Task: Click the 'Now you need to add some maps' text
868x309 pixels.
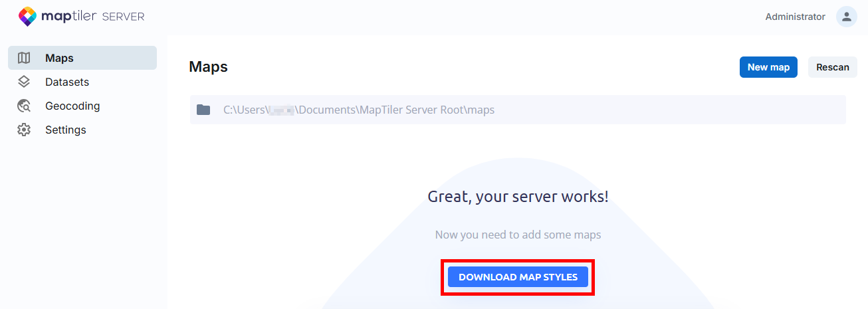Action: tap(518, 235)
